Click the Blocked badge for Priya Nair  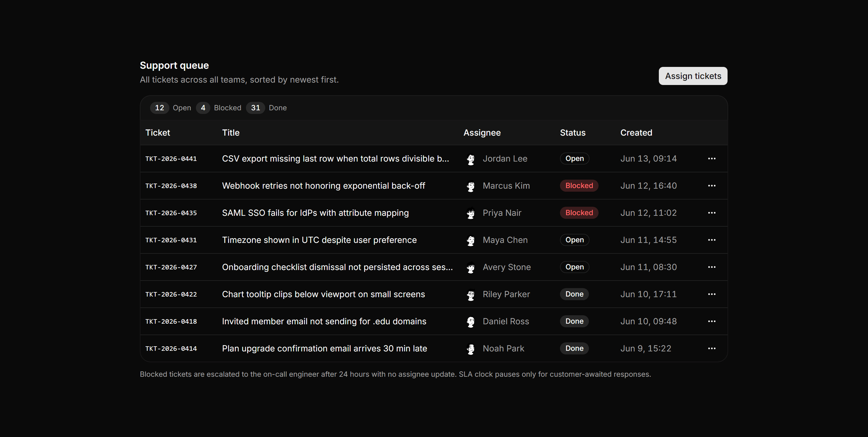coord(579,213)
